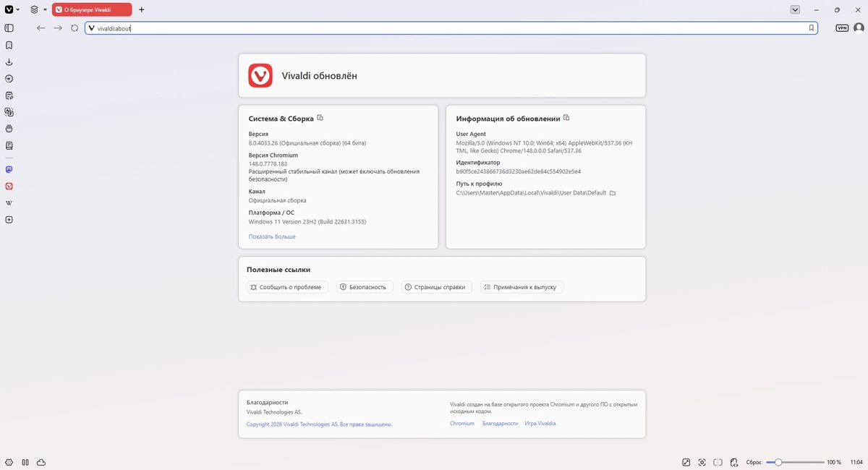Open the History panel

(x=9, y=79)
